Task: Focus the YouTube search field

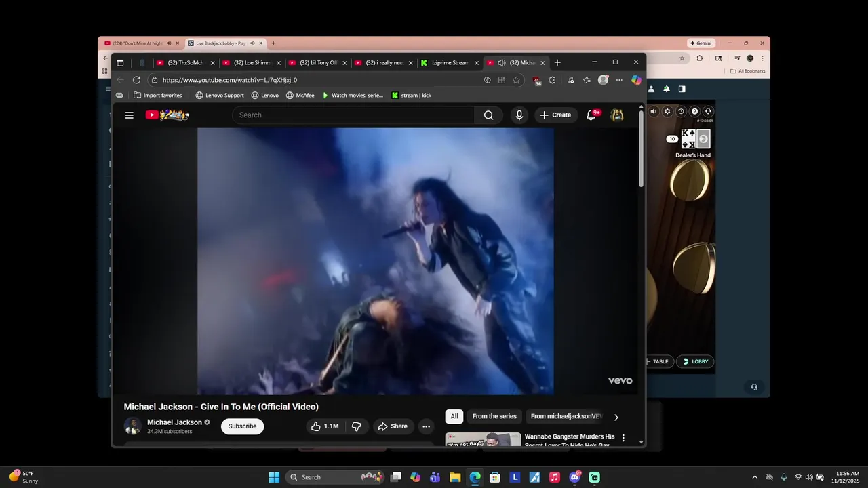Action: coord(353,115)
